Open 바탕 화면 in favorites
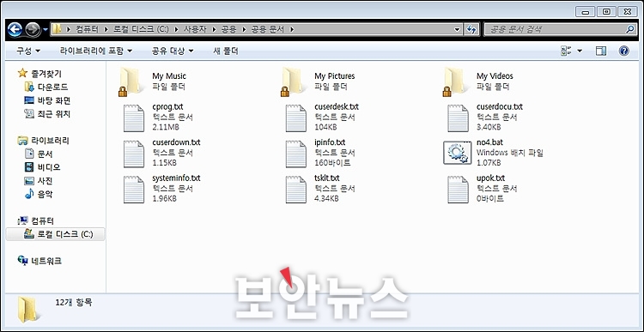Screen dimensions: 644x332 54,100
